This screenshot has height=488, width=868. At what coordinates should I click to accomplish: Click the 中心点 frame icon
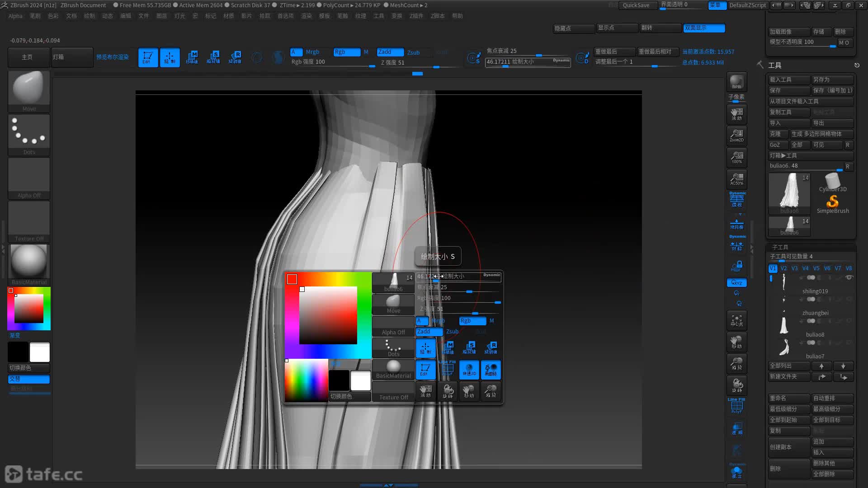[736, 320]
